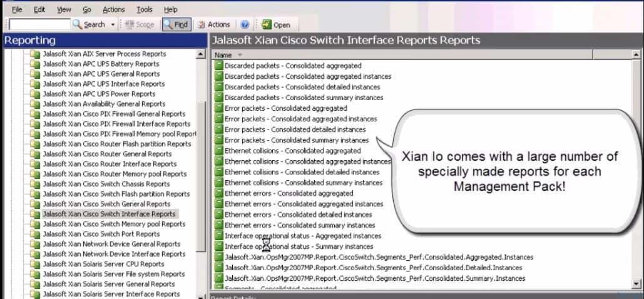Click Network Device Interface Reports folder icon
The image size is (644, 299).
(x=35, y=254)
